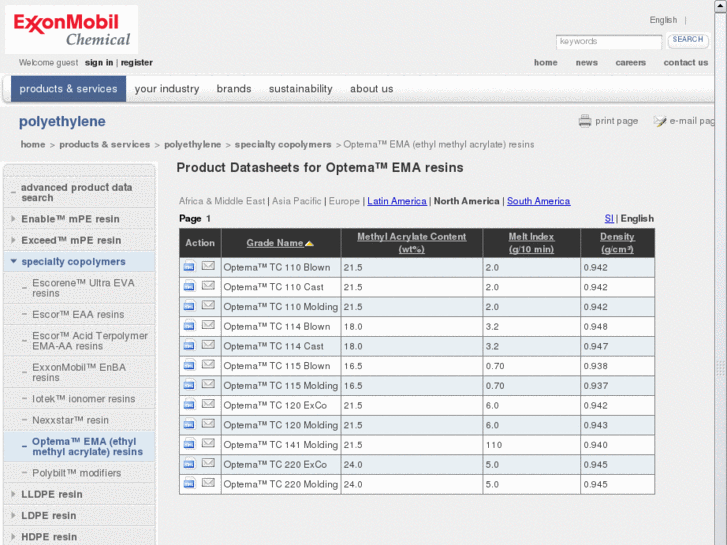
Task: Email datasheet icon for Optema TC 141 Molding
Action: (x=208, y=443)
